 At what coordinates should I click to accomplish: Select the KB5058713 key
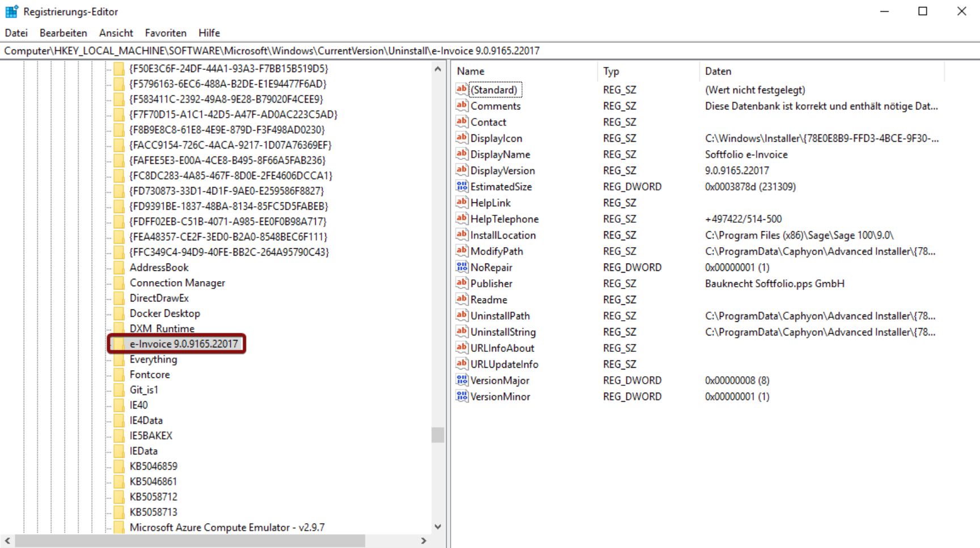pos(154,512)
